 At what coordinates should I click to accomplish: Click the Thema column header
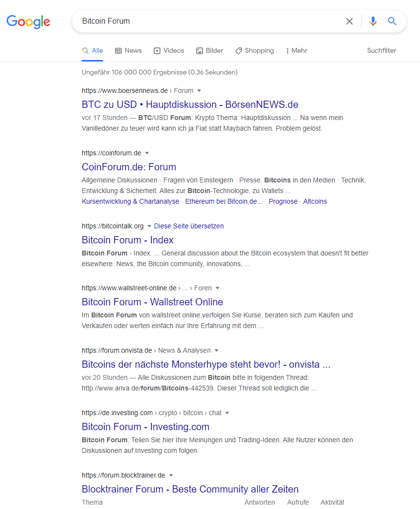92,502
